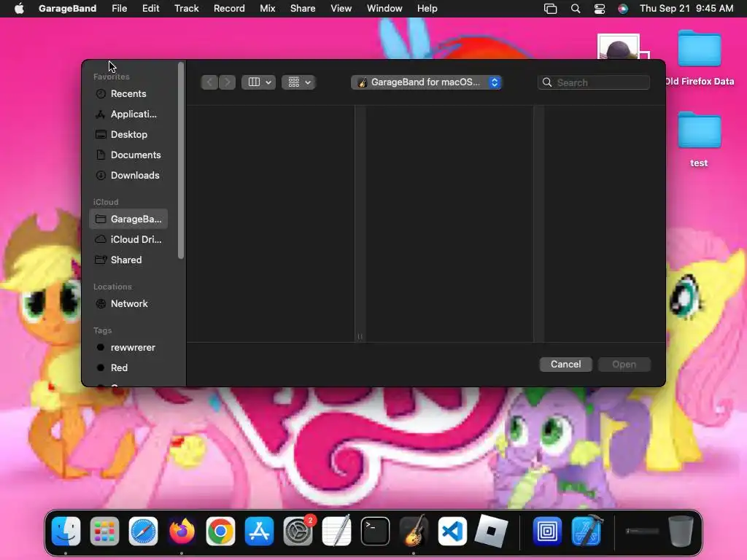Screen dimensions: 747x560
Task: Open Roblox from the Dock
Action: [491, 531]
